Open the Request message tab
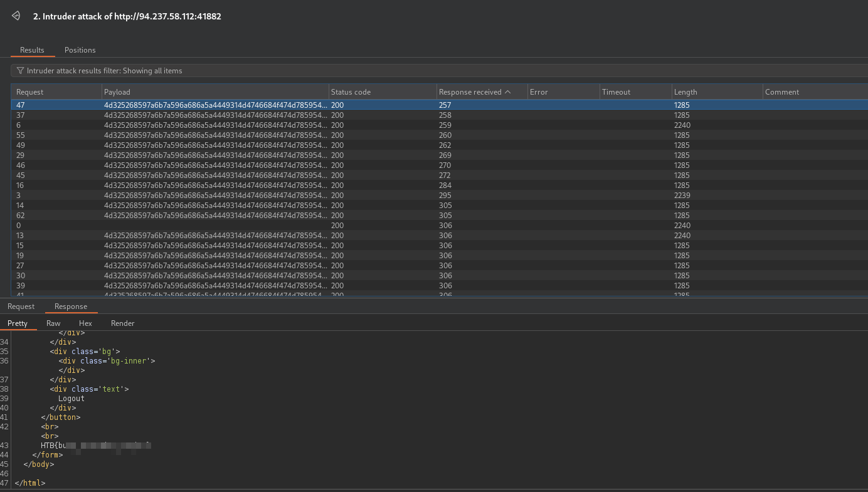Viewport: 868px width, 492px height. [x=21, y=306]
